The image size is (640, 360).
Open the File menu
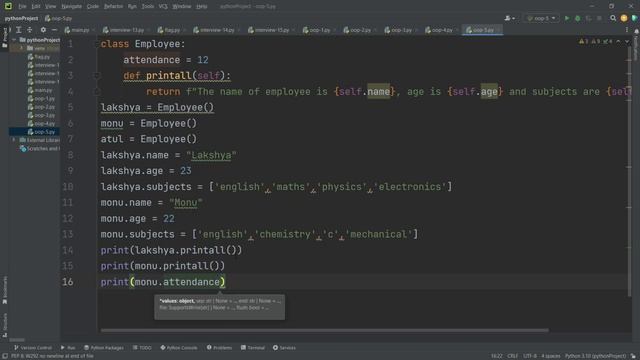pos(22,6)
